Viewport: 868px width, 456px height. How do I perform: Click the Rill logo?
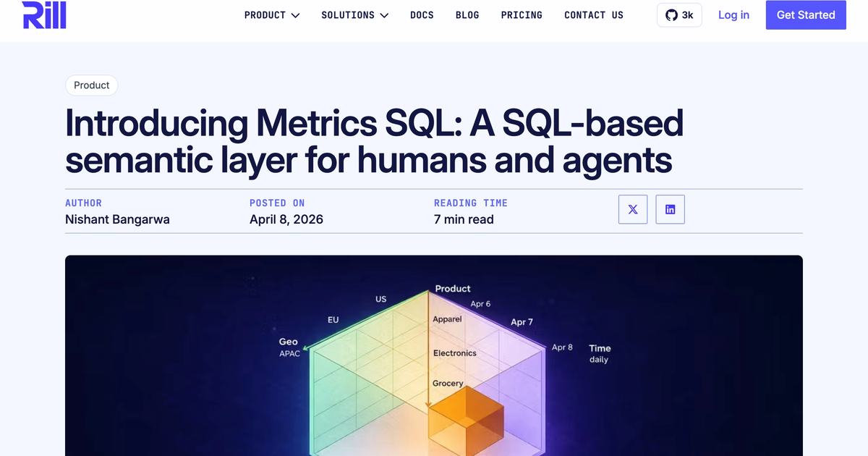(x=44, y=14)
